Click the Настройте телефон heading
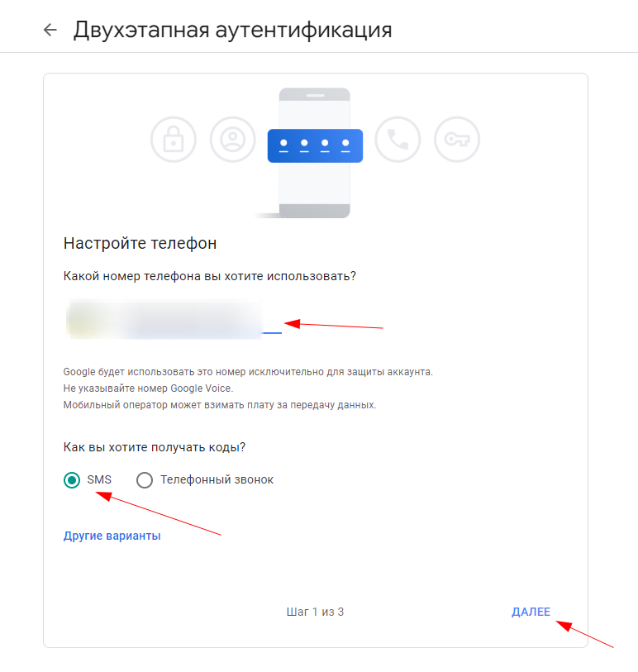This screenshot has width=638, height=672. coord(140,243)
